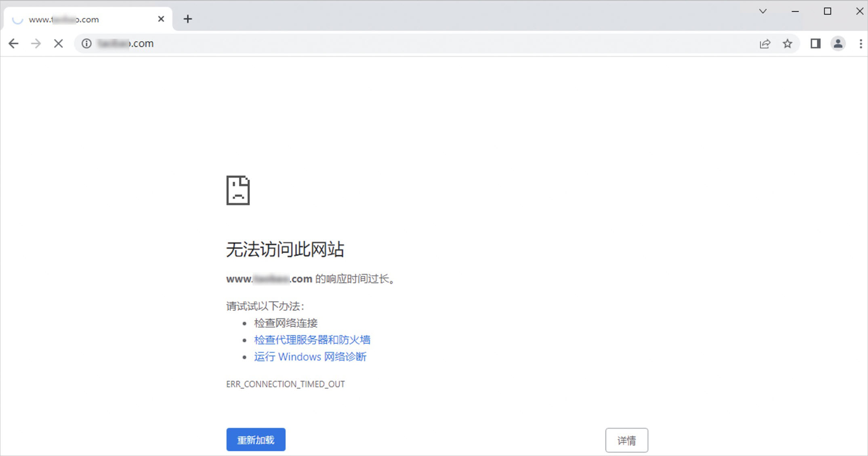868x456 pixels.
Task: Open site information icon in address bar
Action: pyautogui.click(x=86, y=44)
